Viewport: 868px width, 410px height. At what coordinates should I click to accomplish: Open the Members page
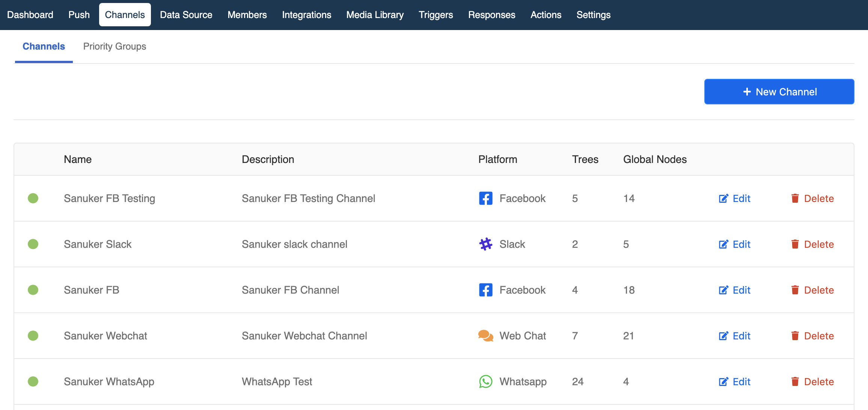[x=247, y=15]
